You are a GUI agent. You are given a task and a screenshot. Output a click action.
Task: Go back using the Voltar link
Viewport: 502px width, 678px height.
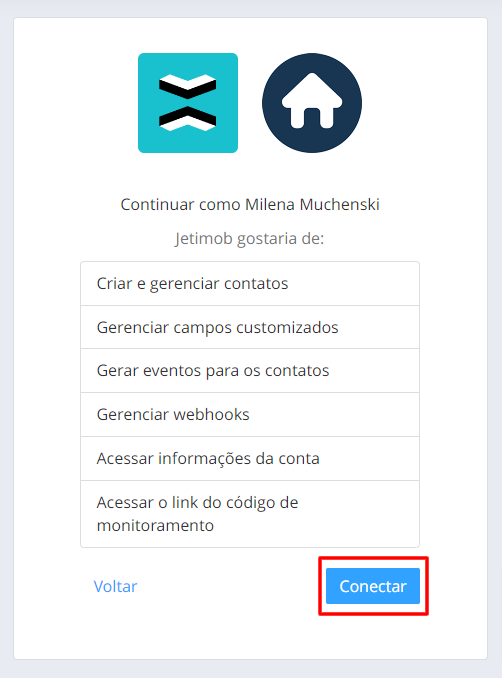click(x=115, y=586)
